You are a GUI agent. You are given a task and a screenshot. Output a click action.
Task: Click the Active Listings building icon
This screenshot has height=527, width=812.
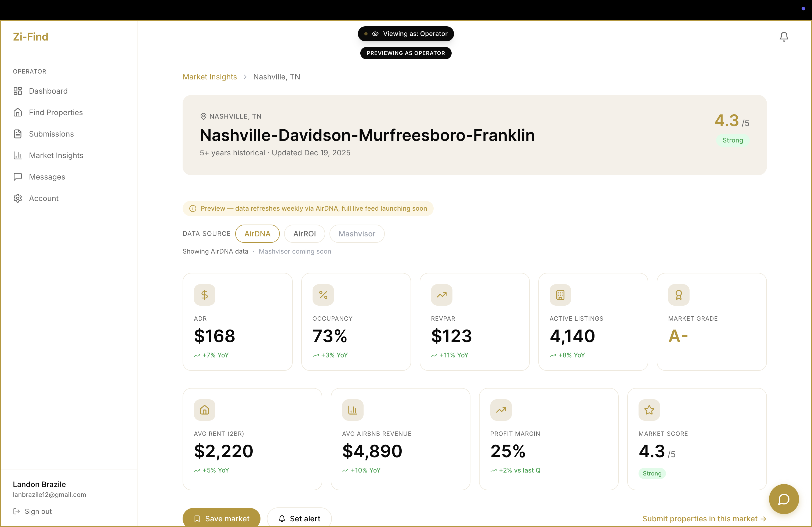pos(560,295)
